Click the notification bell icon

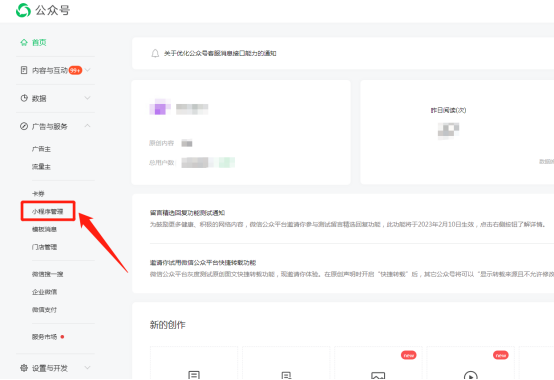coord(155,53)
